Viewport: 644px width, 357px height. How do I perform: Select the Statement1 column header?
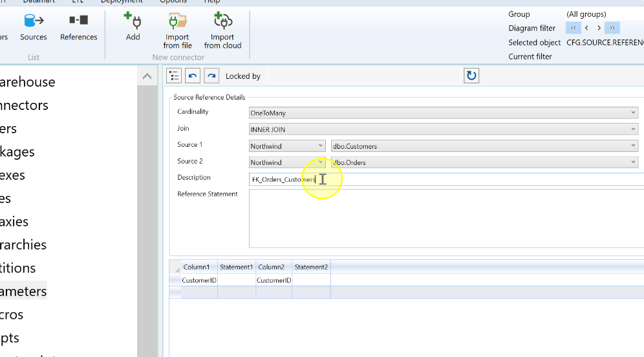point(236,267)
